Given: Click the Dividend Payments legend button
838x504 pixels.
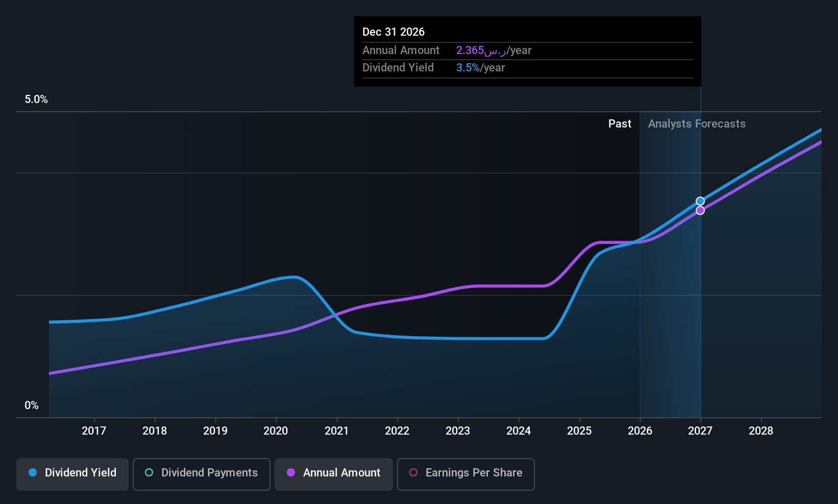Looking at the screenshot, I should tap(201, 474).
